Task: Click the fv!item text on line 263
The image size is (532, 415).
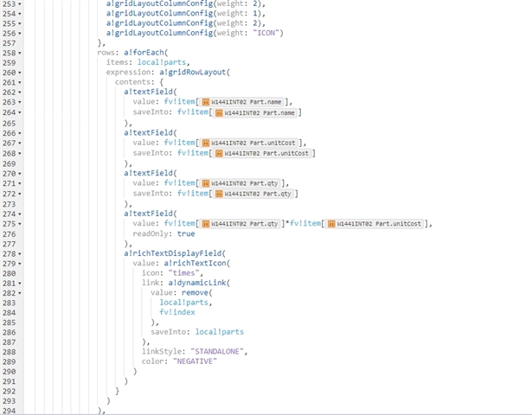Action: click(179, 102)
